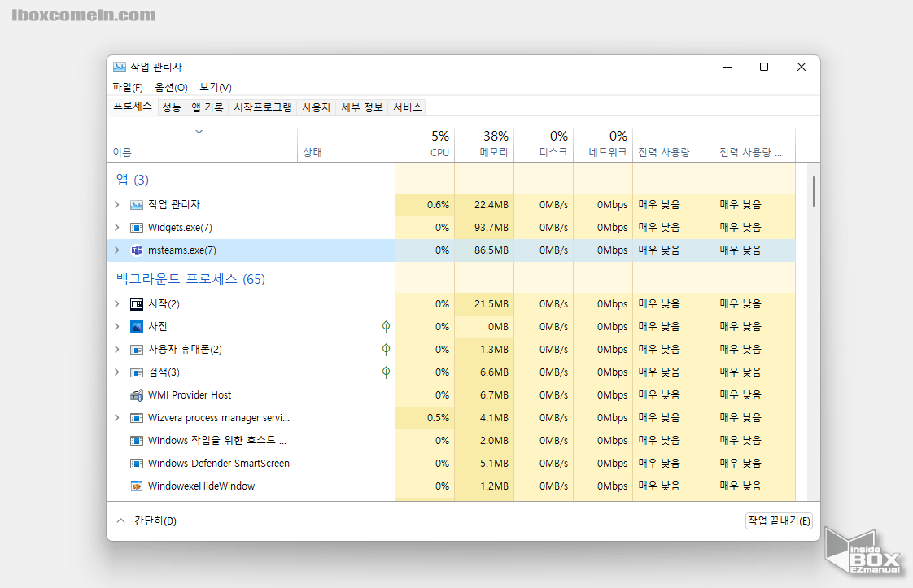913x588 pixels.
Task: Click the WindowexeHideWindow process icon
Action: [x=136, y=486]
